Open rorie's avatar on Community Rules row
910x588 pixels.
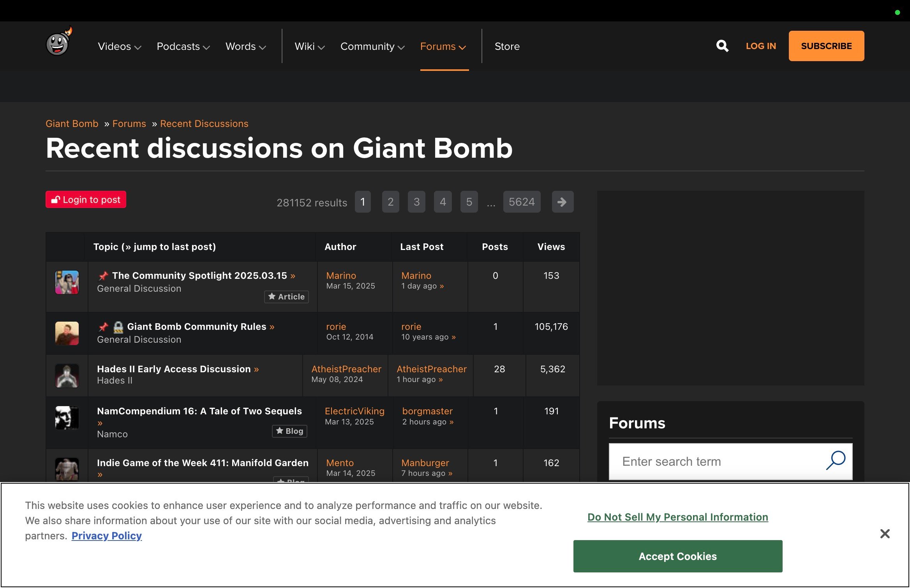coord(67,333)
